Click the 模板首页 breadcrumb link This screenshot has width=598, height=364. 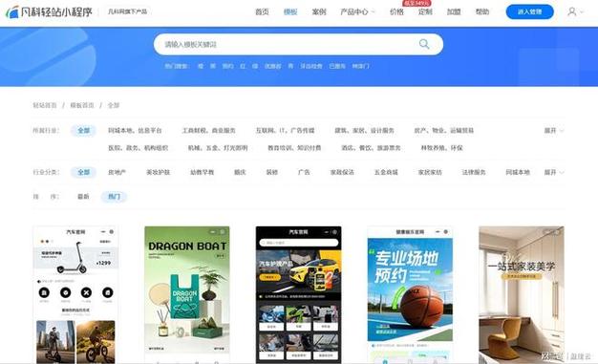[82, 105]
